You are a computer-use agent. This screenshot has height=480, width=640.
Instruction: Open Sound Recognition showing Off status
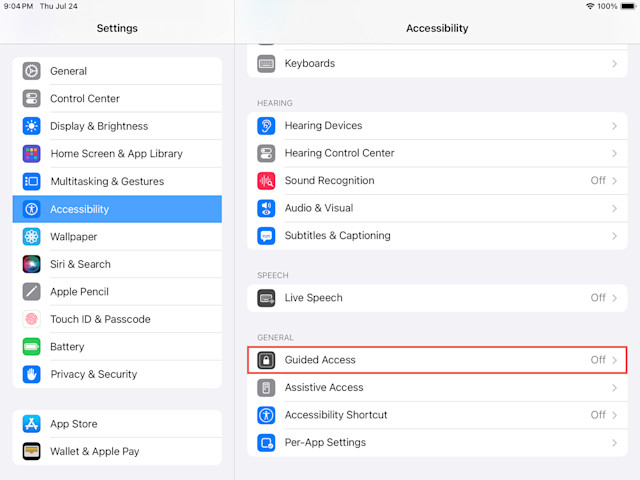(437, 181)
